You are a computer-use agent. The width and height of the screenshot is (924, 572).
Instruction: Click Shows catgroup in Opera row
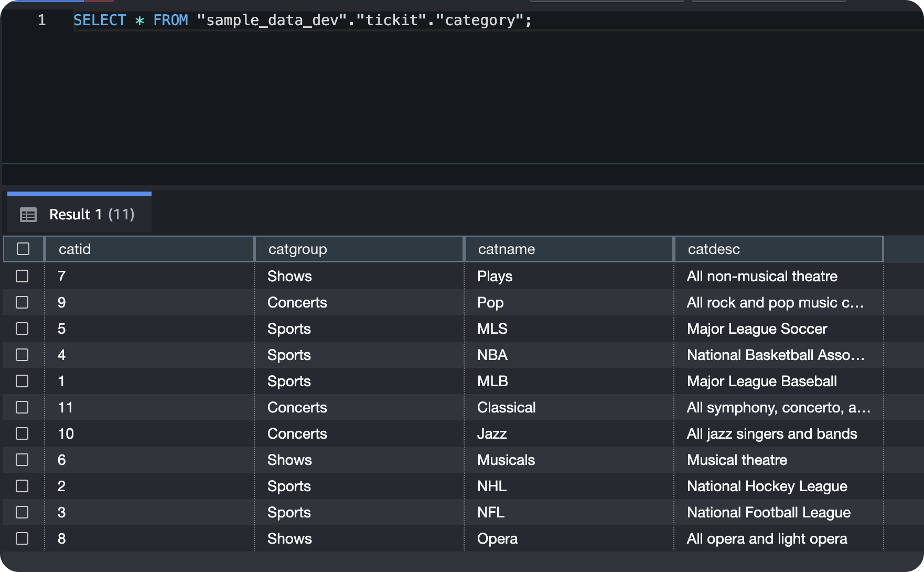coord(359,538)
